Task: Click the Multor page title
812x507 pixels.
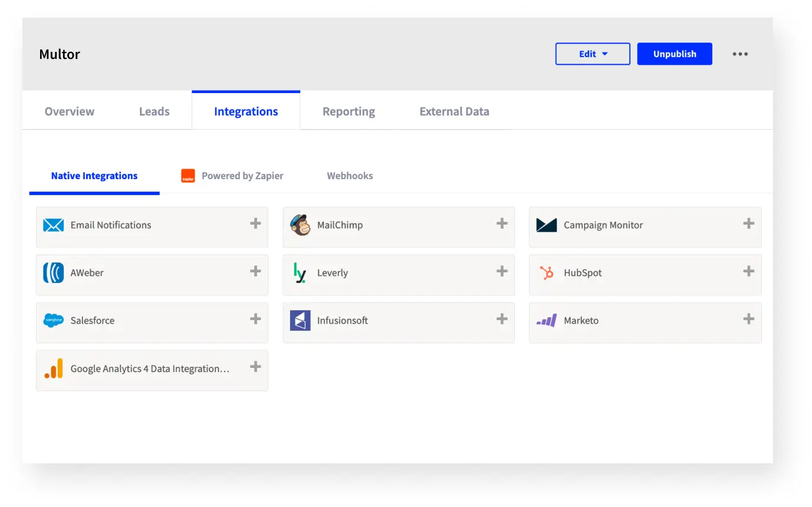Action: 60,54
